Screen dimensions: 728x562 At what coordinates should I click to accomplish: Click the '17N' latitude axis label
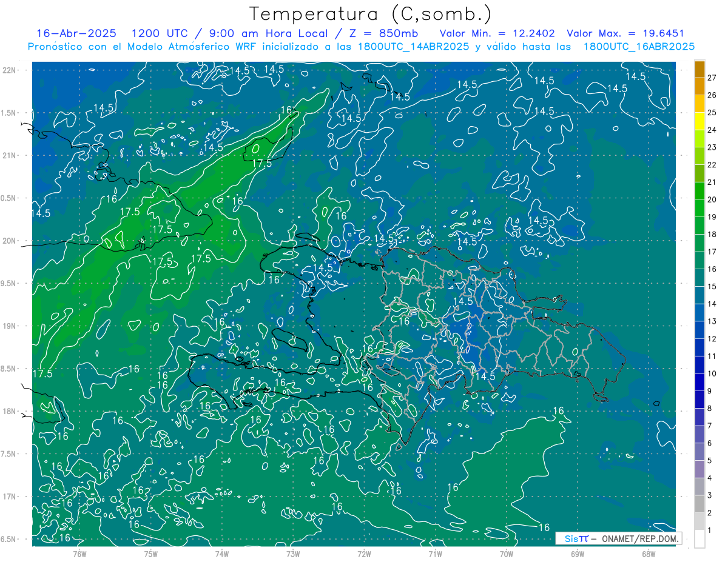tap(10, 497)
